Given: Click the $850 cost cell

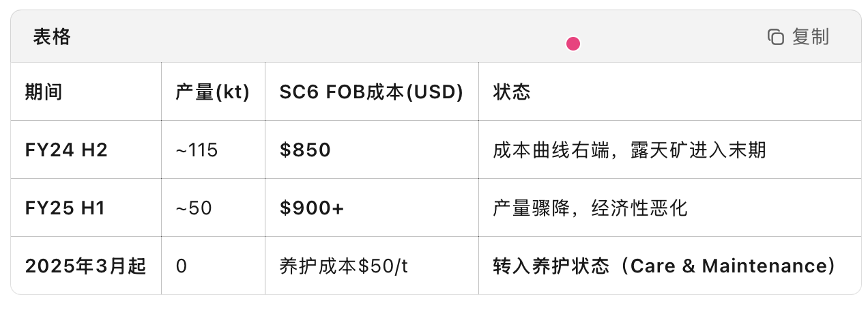Looking at the screenshot, I should (305, 150).
